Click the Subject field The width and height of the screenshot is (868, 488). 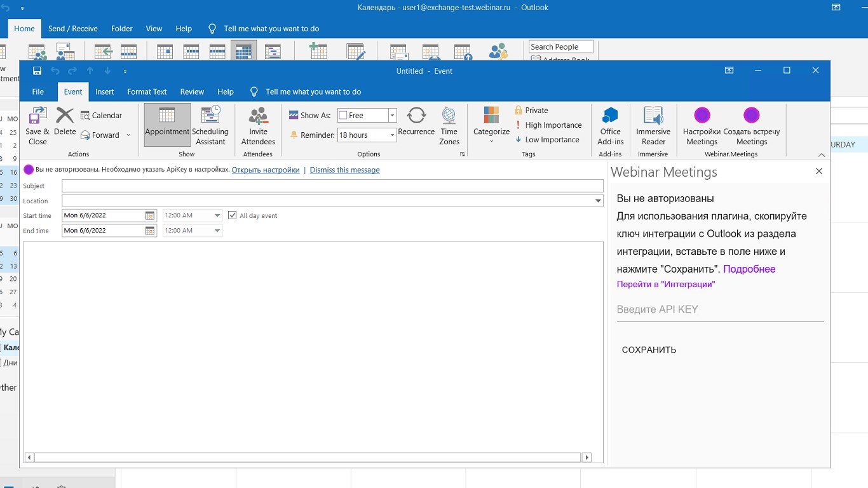pyautogui.click(x=332, y=186)
